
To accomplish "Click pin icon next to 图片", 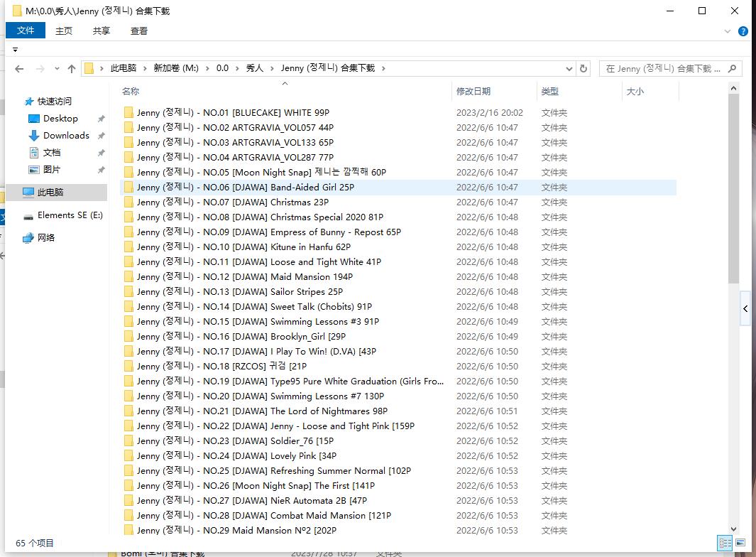I will click(102, 170).
